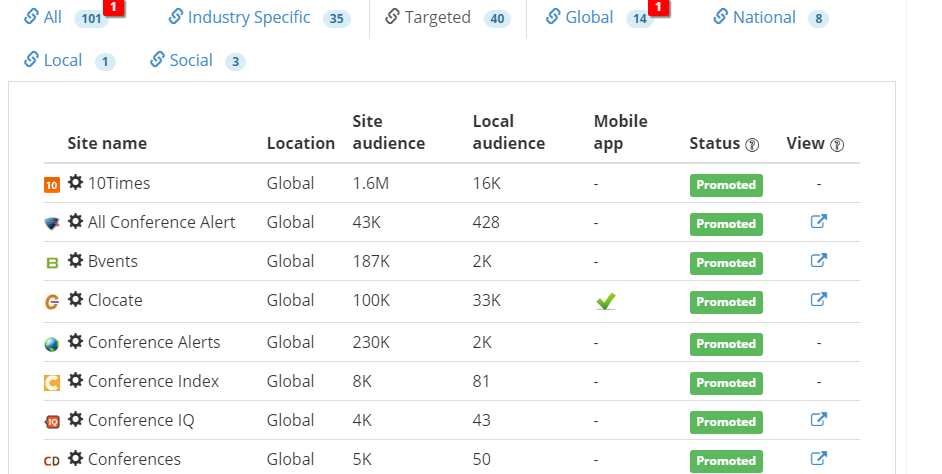Image resolution: width=942 pixels, height=474 pixels.
Task: Click the 428 local audience value
Action: (486, 222)
